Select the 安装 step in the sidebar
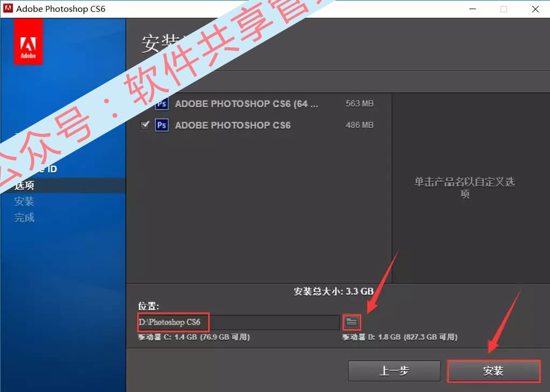550x392 pixels. pyautogui.click(x=24, y=202)
